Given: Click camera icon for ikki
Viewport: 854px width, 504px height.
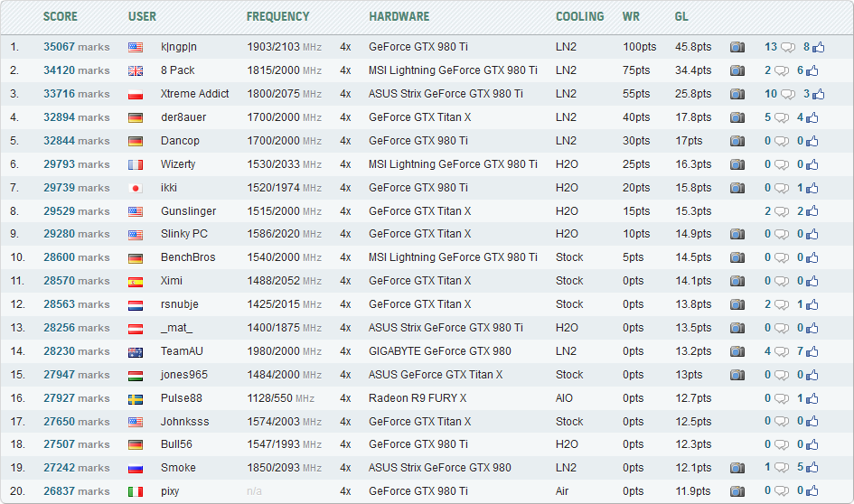Looking at the screenshot, I should [737, 188].
